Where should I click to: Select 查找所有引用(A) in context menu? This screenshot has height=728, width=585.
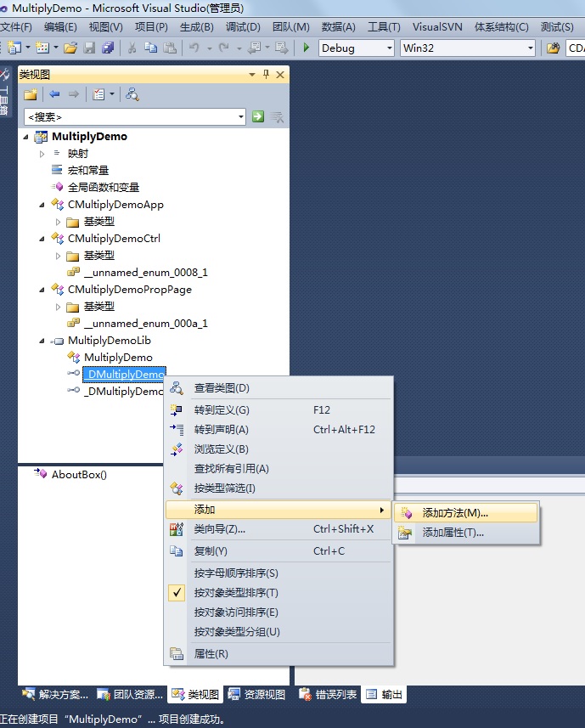(x=279, y=468)
